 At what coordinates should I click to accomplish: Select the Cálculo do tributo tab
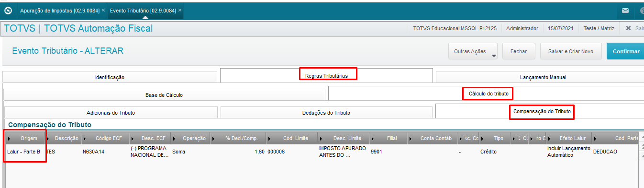click(x=486, y=93)
